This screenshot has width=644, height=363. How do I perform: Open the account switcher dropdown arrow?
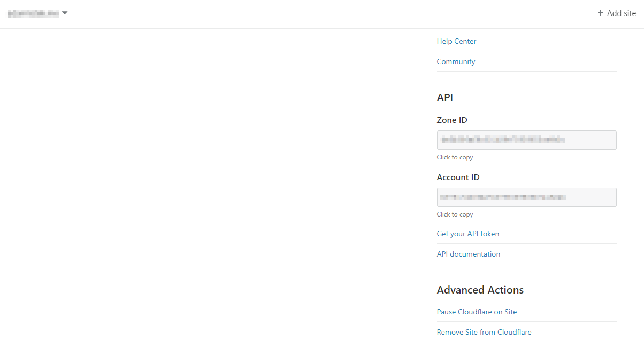[x=65, y=13]
